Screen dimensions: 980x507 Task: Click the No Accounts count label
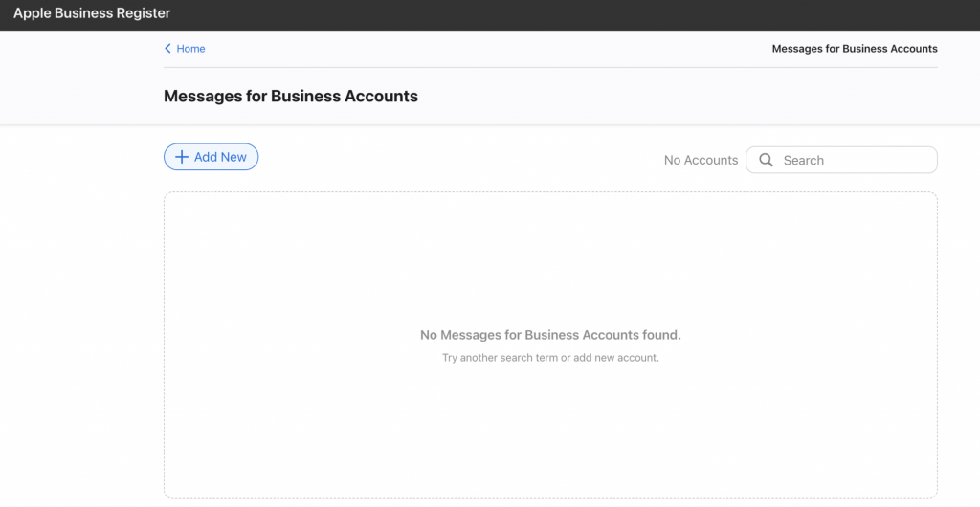pyautogui.click(x=701, y=160)
